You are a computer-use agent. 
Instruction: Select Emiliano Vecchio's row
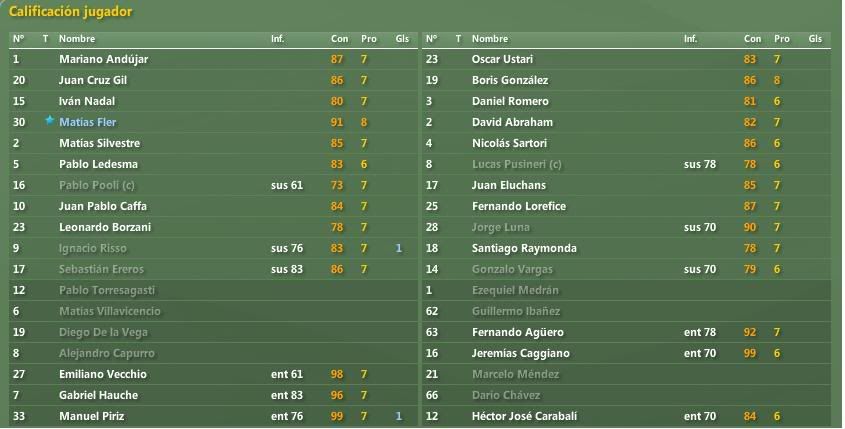coord(213,375)
